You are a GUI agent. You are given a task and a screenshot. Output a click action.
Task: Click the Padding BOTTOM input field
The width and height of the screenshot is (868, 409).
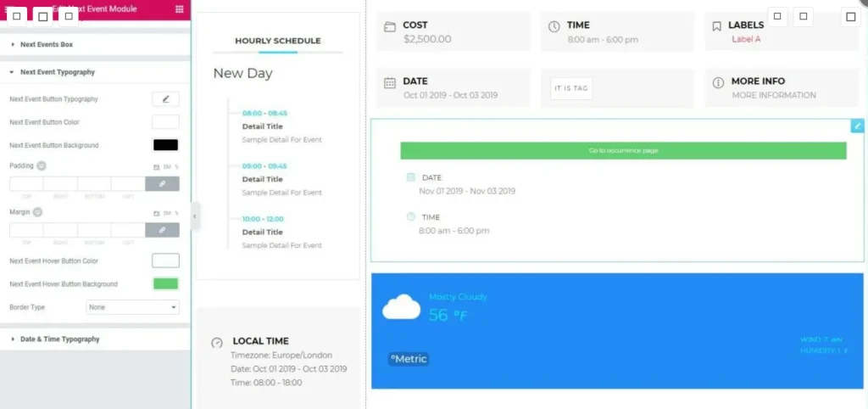(x=95, y=184)
